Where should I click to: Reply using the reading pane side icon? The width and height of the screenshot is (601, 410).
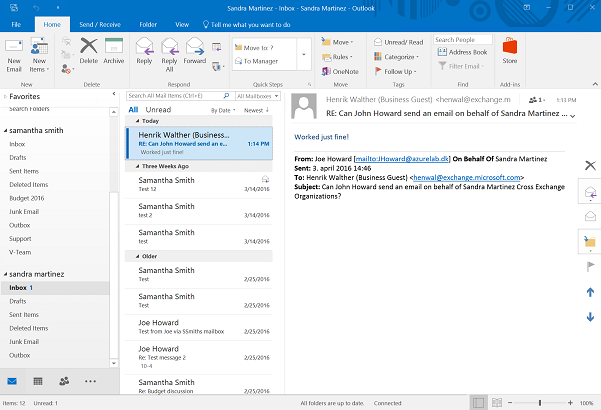tap(590, 191)
